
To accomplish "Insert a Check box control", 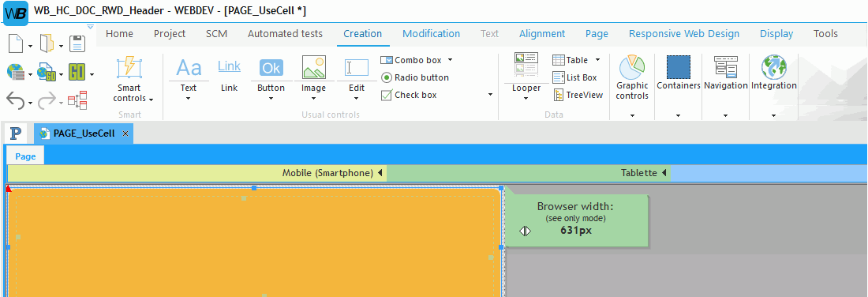I will (409, 96).
